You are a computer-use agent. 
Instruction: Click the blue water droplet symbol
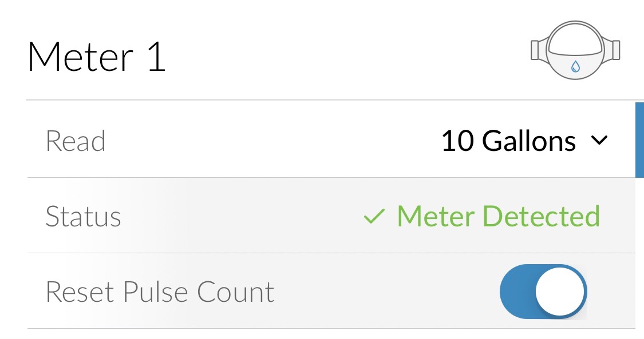tap(575, 67)
